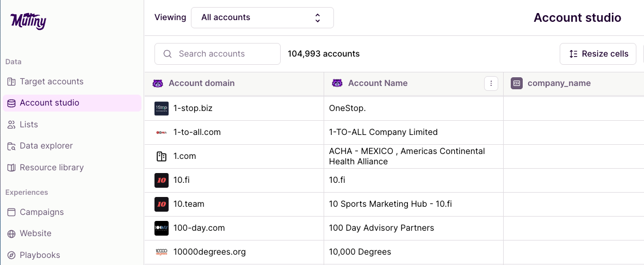Select Account studio sidebar item
Viewport: 644px width, 265px height.
72,103
